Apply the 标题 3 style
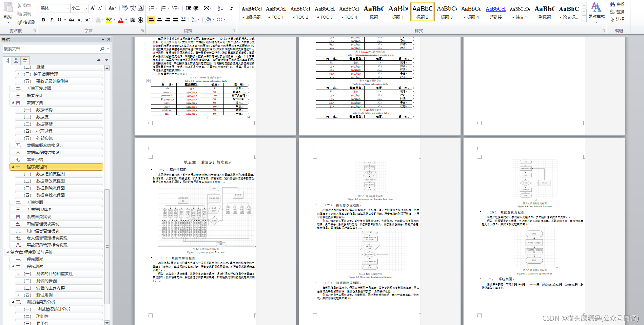 tap(447, 12)
